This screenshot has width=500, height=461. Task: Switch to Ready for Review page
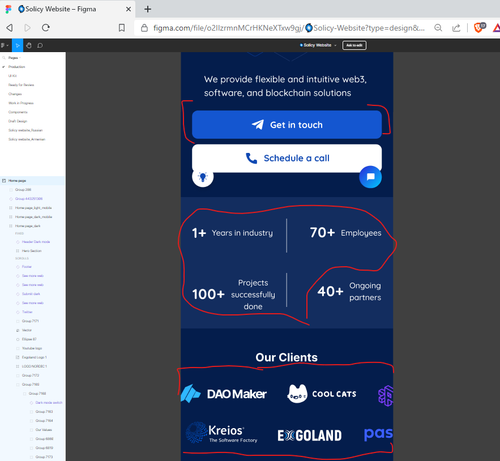coord(21,85)
